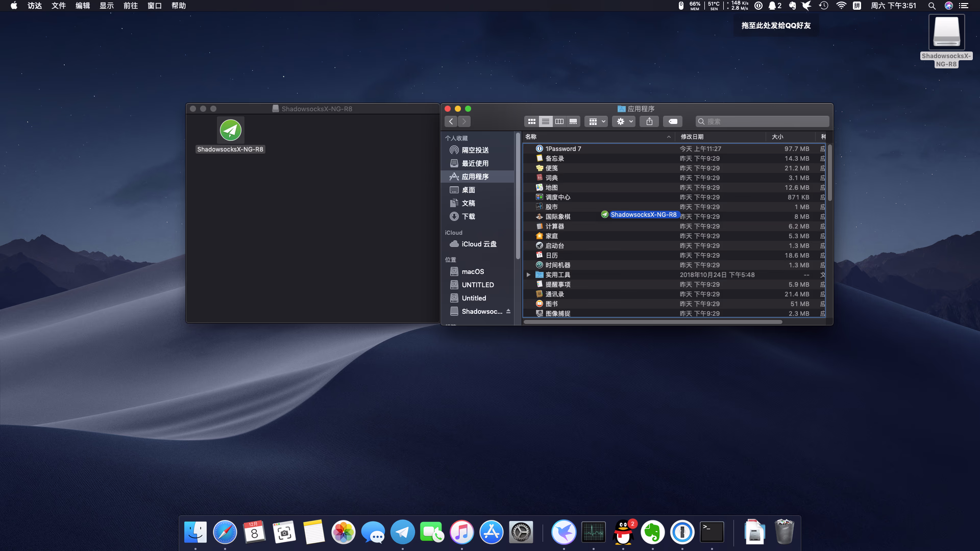
Task: Open AirDrop (隔空投送) in sidebar
Action: pos(475,150)
